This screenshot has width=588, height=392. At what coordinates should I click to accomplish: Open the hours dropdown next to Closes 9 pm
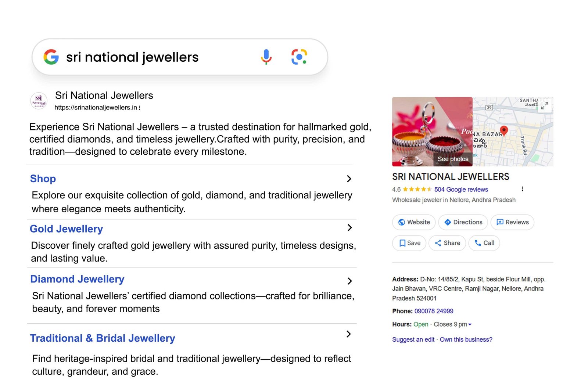click(x=470, y=324)
